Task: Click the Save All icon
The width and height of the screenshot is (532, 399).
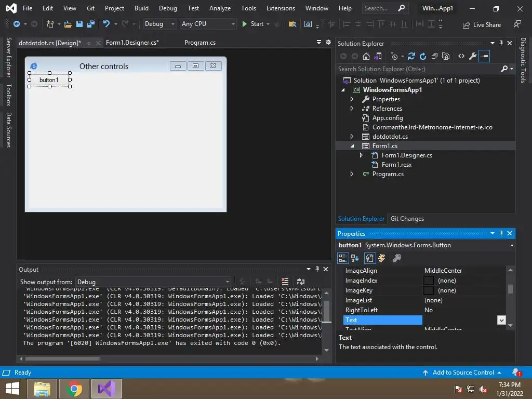Action: (x=91, y=24)
